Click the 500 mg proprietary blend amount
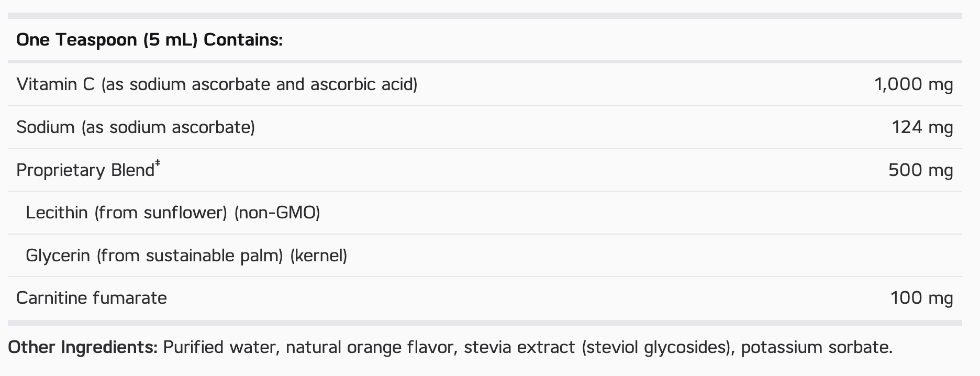 click(921, 170)
